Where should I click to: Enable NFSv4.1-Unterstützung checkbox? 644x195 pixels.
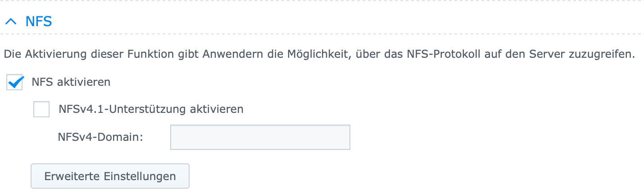click(x=41, y=109)
